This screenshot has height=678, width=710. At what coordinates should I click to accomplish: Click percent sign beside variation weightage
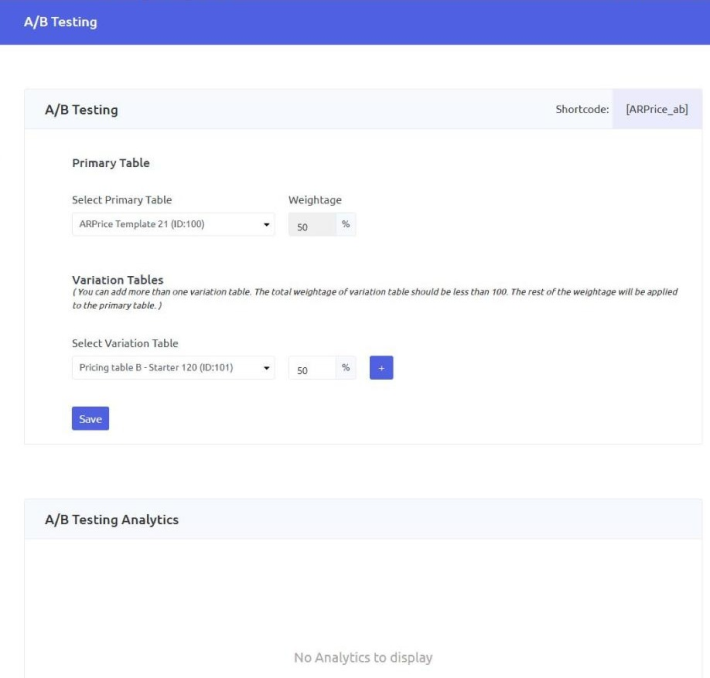point(346,368)
